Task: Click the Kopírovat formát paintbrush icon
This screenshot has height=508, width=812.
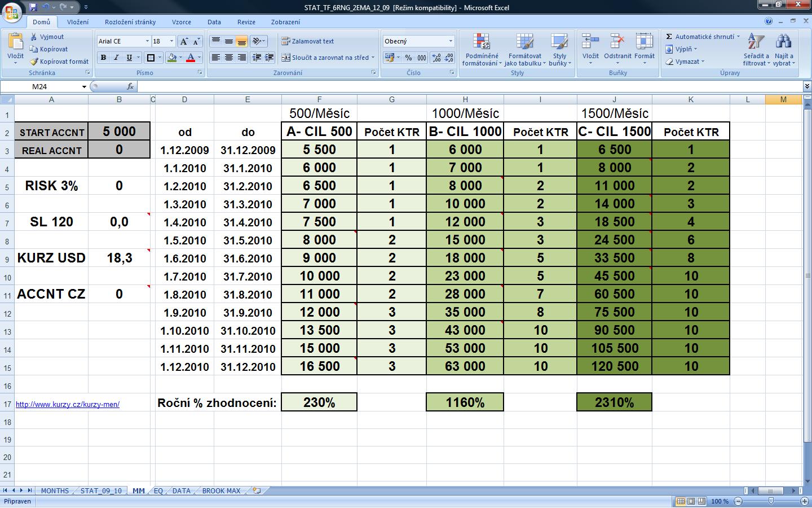Action: (x=34, y=62)
